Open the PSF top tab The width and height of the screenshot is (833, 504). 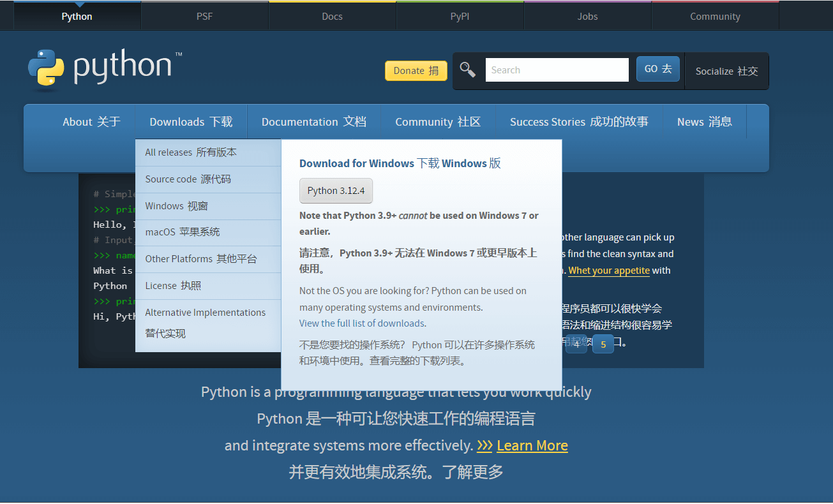pos(204,17)
